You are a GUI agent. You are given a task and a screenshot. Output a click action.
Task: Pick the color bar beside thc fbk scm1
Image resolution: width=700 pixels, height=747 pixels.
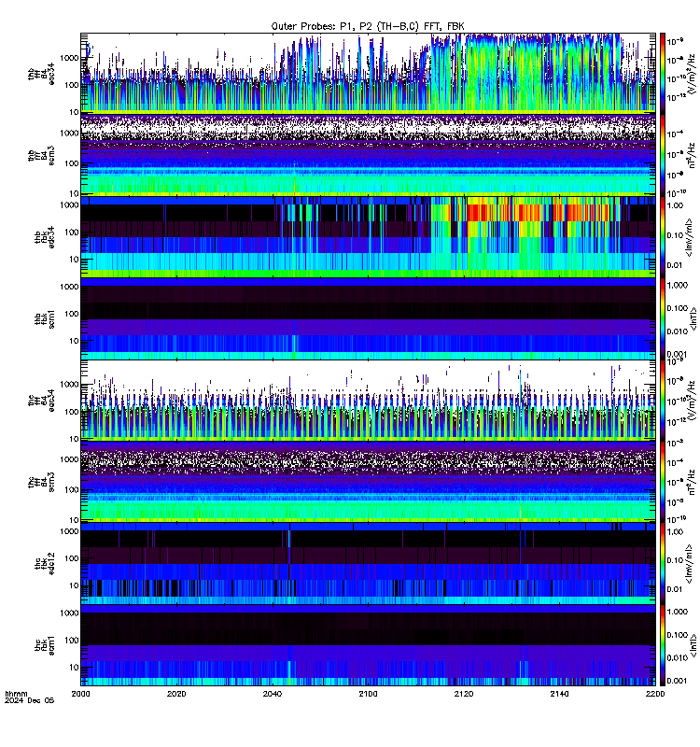pos(663,645)
